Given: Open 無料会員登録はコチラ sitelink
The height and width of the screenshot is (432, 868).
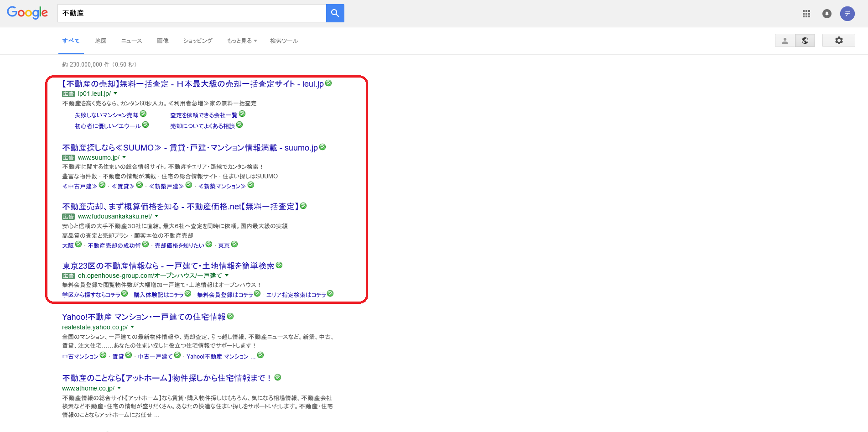Looking at the screenshot, I should pos(225,295).
